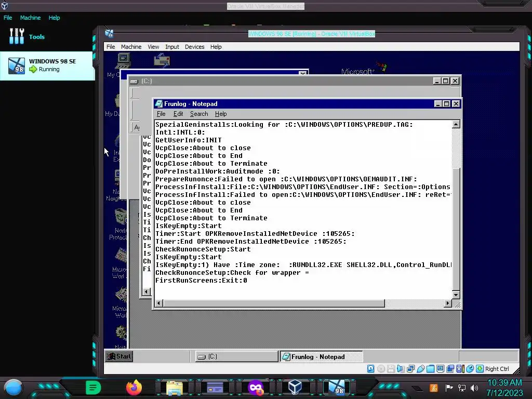The image size is (532, 399).
Task: Click the recording indicator icon
Action: 450,369
